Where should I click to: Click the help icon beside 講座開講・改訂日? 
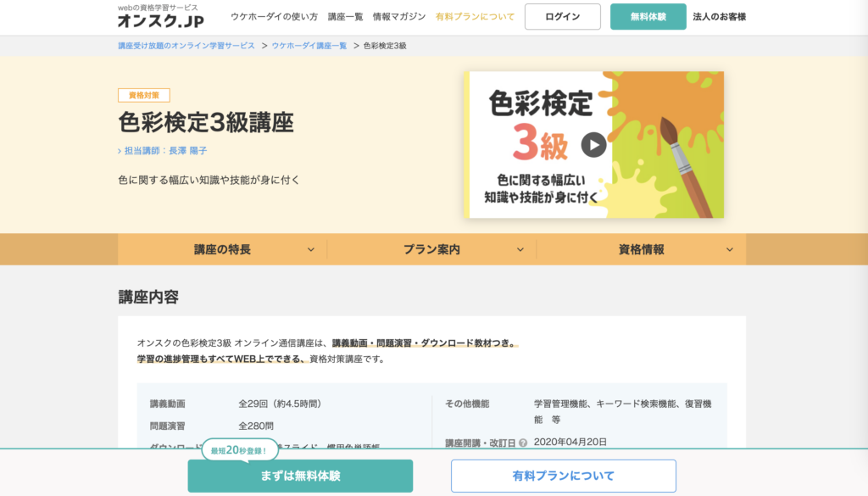click(523, 443)
